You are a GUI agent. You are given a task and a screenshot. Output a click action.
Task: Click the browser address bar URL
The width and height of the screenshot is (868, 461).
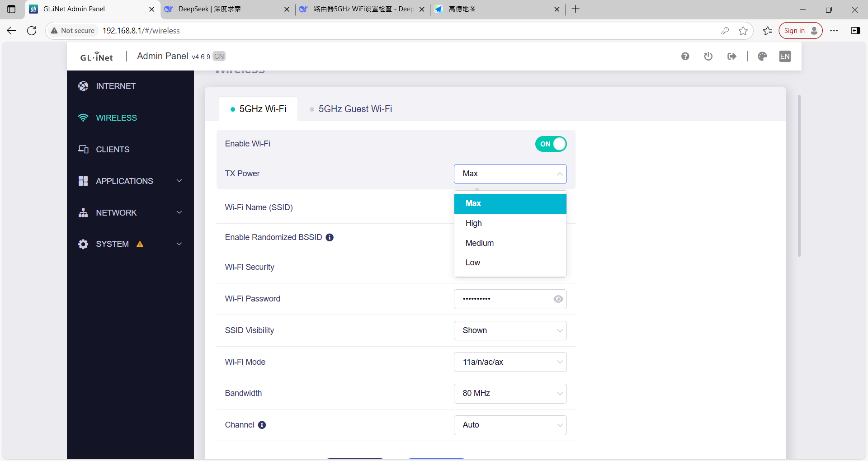[141, 31]
